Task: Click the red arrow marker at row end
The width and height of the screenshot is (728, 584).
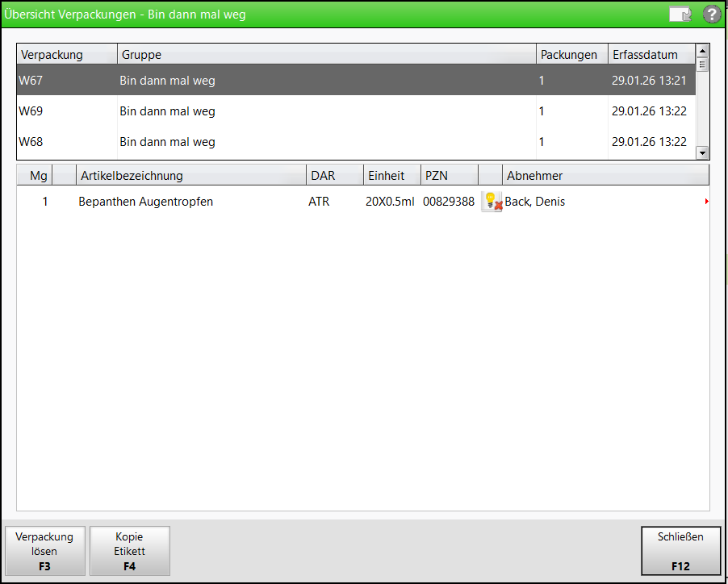Action: click(706, 202)
